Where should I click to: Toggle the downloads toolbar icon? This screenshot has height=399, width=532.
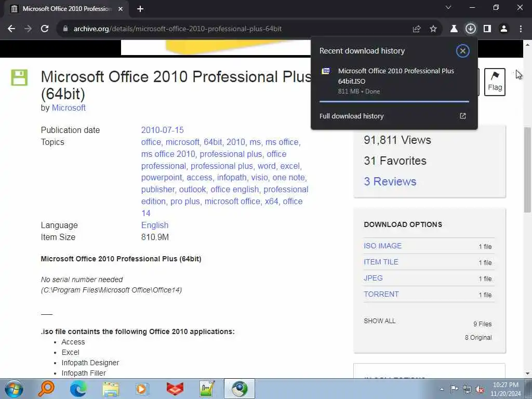[x=471, y=29]
